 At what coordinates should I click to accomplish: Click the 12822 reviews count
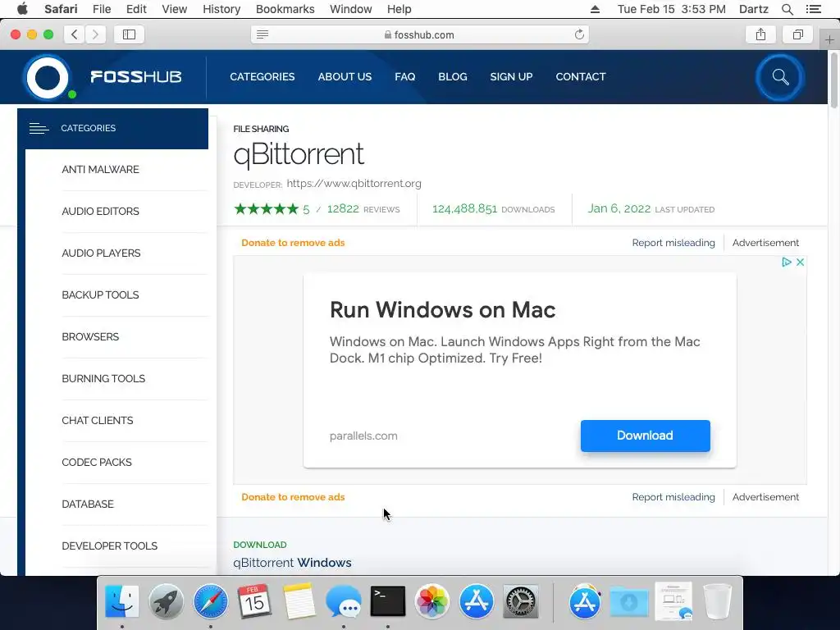click(343, 208)
